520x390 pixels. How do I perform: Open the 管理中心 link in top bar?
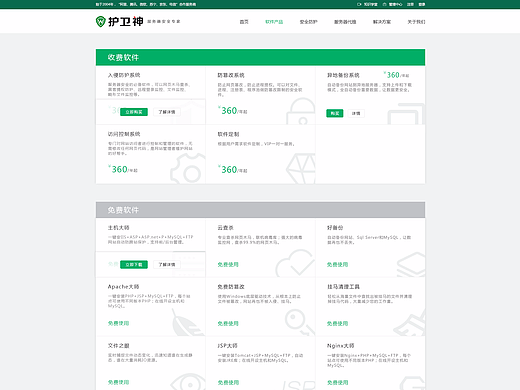pyautogui.click(x=395, y=4)
